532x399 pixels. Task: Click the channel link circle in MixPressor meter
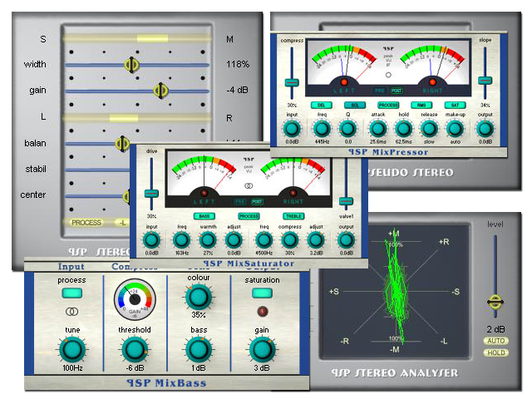coord(388,75)
